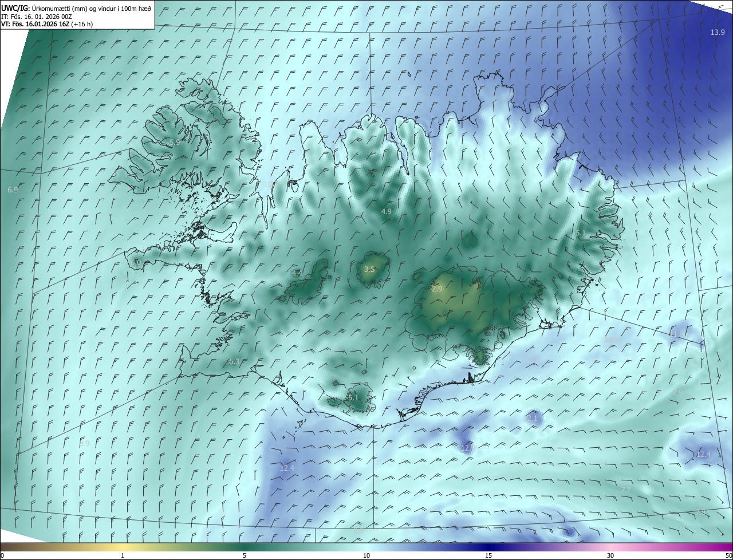733x560 pixels.
Task: Click the 10.6 value label
Action: point(271,184)
